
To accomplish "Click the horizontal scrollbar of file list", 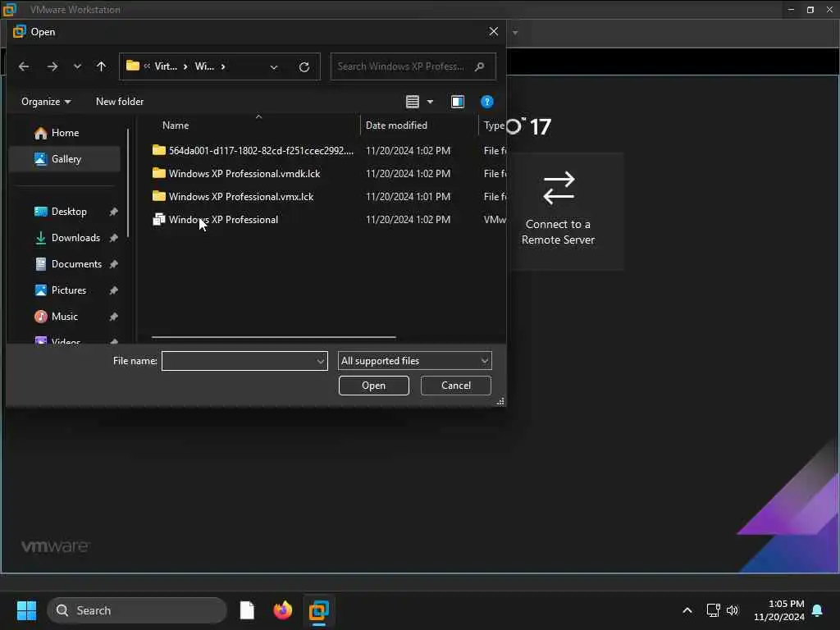I will (x=274, y=337).
